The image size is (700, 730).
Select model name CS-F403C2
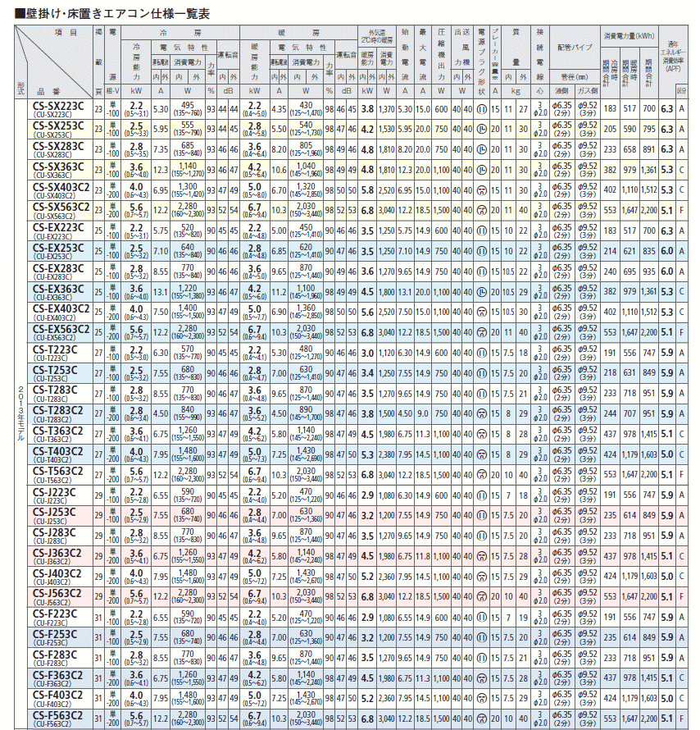[x=57, y=695]
